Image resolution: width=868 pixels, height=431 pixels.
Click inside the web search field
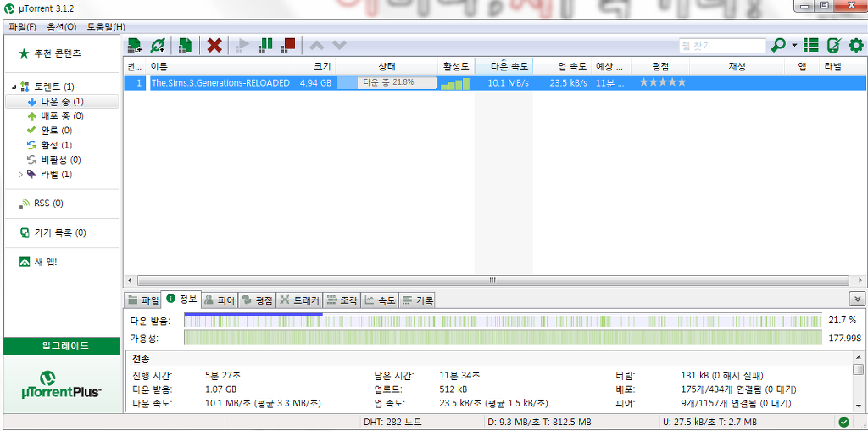point(722,46)
